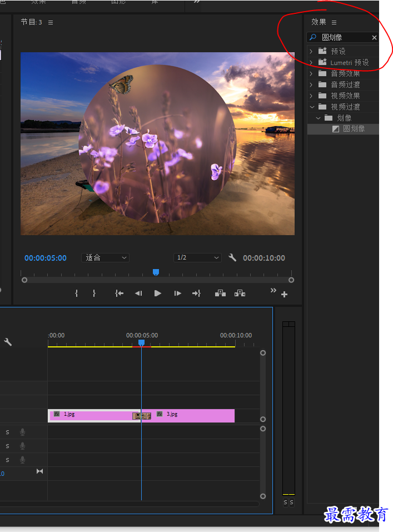The image size is (393, 532).
Task: Click the bottom audio track vertical zoom handle
Action: tap(263, 496)
